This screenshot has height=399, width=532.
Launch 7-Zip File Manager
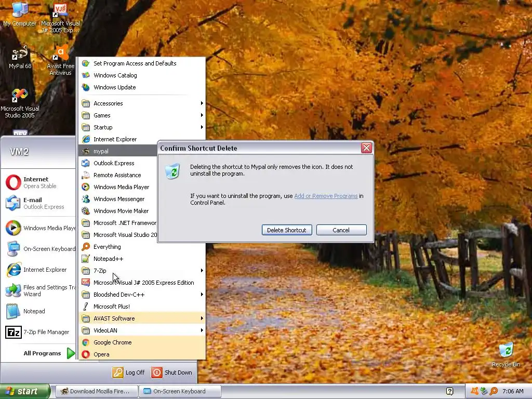point(37,332)
